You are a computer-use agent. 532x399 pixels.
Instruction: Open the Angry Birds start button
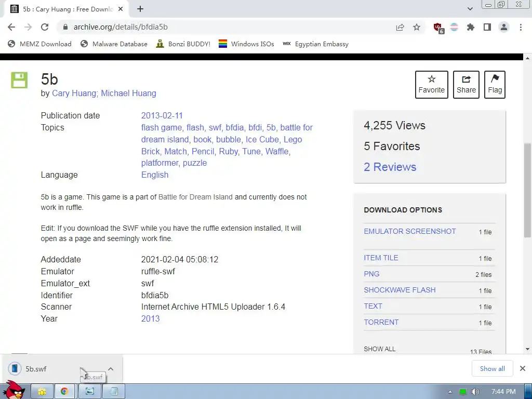[x=14, y=390]
